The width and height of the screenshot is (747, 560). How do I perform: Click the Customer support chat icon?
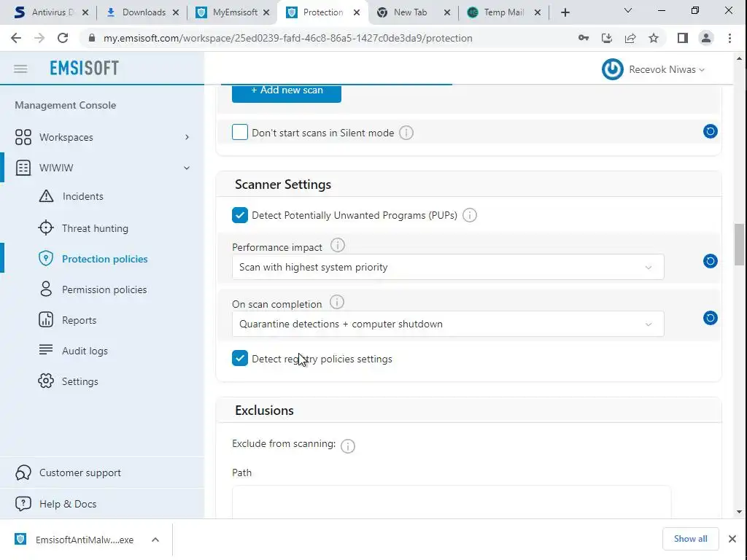coord(23,472)
